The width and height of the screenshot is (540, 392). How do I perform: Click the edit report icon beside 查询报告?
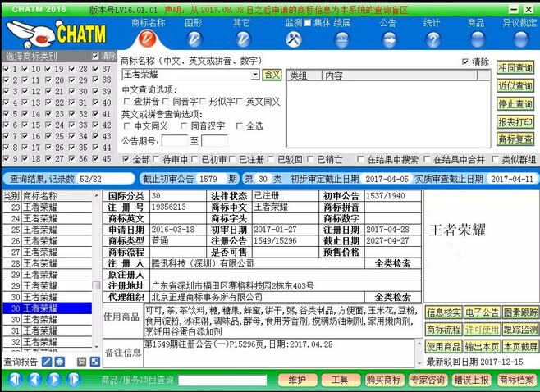pyautogui.click(x=47, y=362)
